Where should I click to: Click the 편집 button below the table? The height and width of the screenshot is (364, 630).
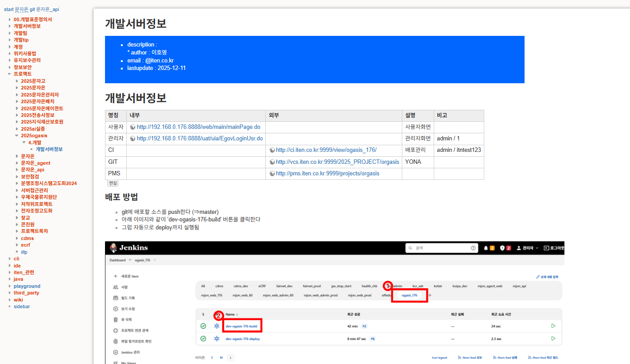tap(113, 183)
